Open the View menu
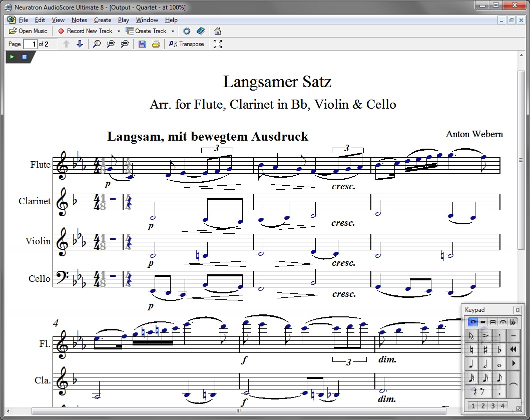The height and width of the screenshot is (420, 530). coord(58,20)
